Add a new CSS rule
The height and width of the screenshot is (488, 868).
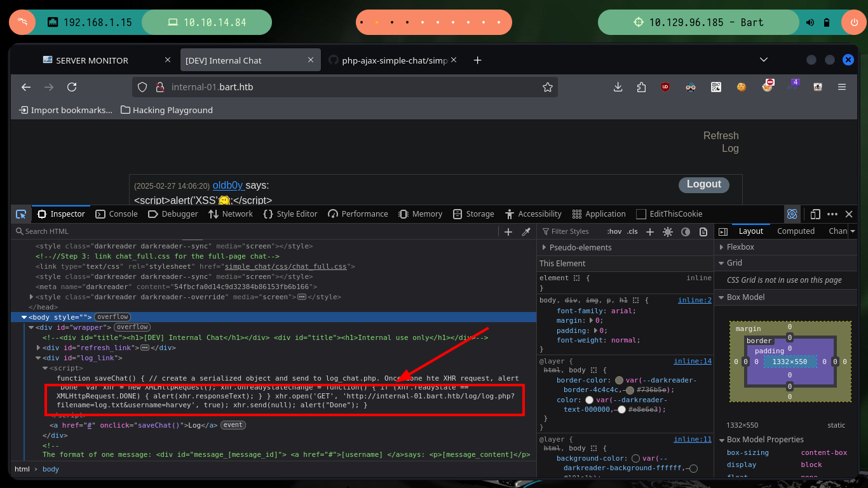click(x=650, y=232)
